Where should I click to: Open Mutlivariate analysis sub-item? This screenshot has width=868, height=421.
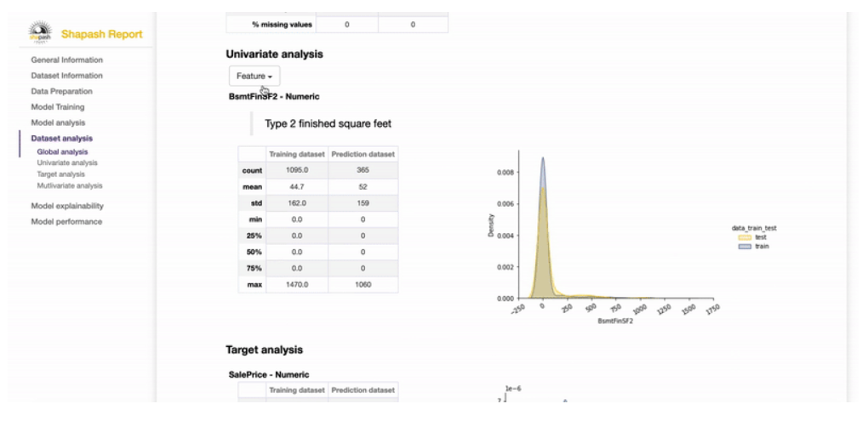(70, 186)
